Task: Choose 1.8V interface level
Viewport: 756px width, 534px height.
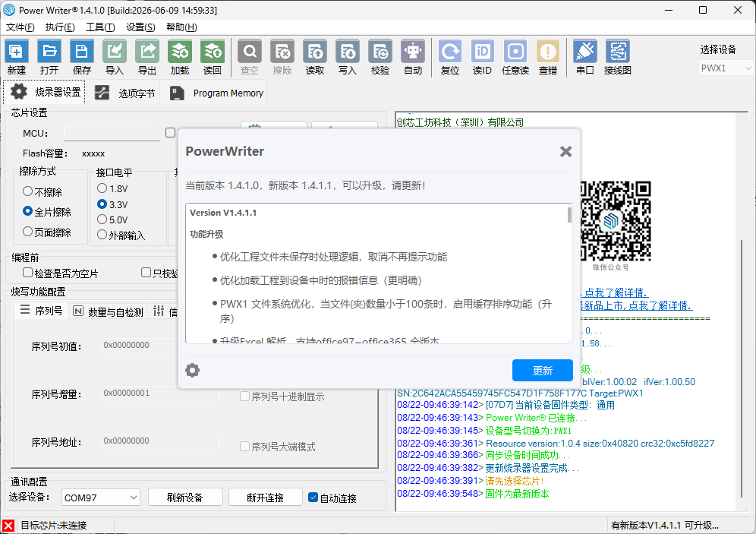Action: pyautogui.click(x=112, y=188)
